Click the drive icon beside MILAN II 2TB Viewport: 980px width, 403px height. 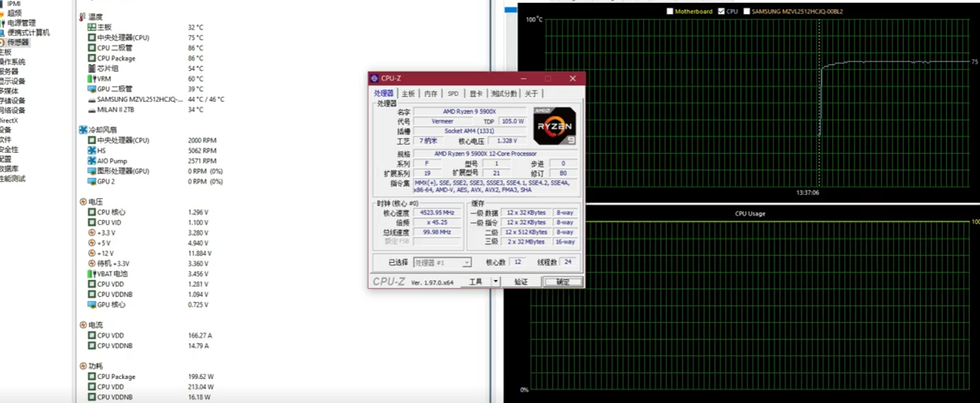[92, 110]
